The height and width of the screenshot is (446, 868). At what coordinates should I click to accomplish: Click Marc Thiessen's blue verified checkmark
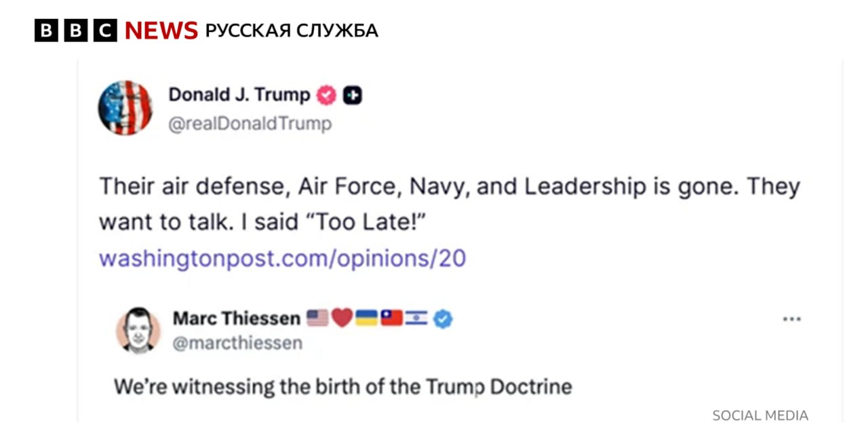[x=443, y=318]
